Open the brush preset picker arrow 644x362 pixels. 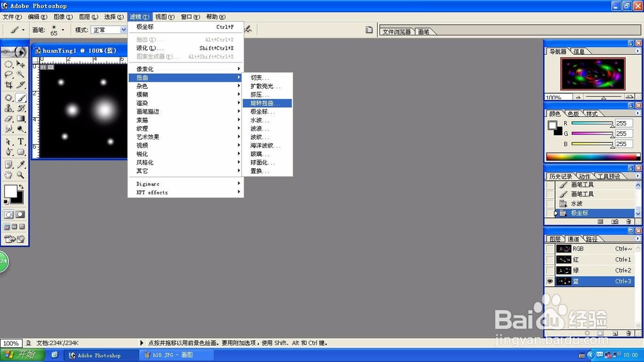click(x=63, y=30)
